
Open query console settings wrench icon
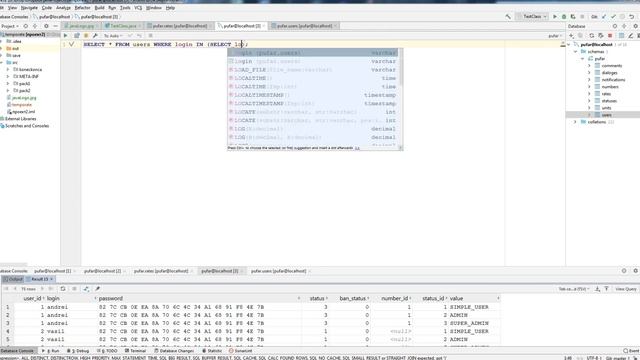(x=95, y=36)
